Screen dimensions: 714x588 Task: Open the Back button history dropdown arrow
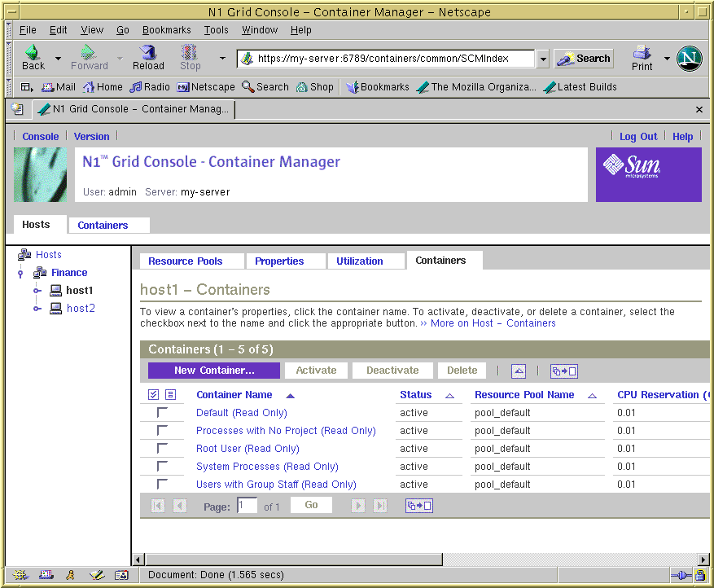58,59
